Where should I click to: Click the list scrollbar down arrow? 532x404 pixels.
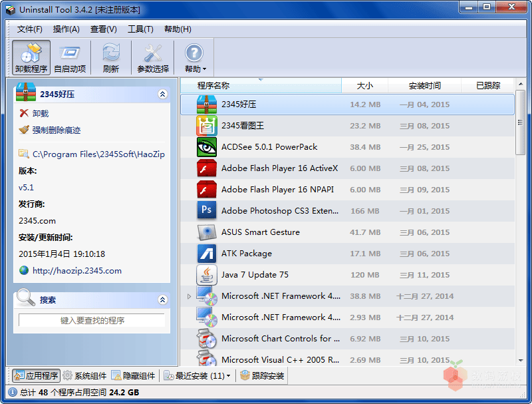point(521,361)
